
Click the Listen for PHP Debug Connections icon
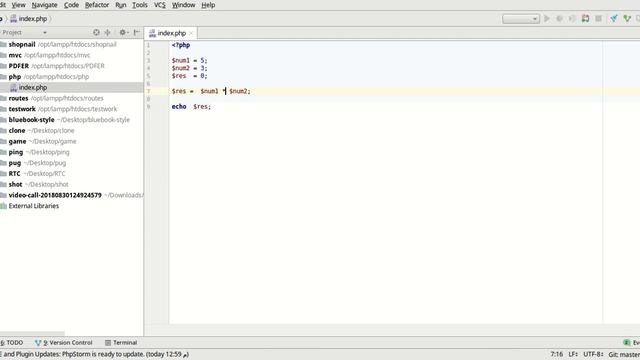(x=585, y=19)
